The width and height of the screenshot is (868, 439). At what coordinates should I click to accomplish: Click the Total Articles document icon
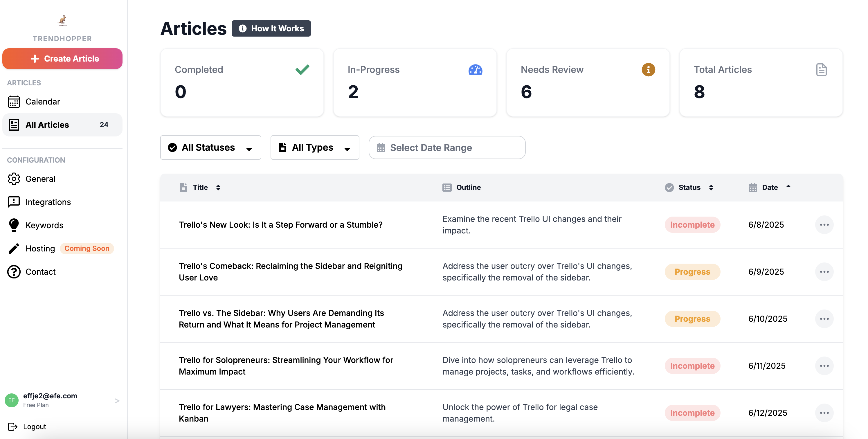point(822,70)
